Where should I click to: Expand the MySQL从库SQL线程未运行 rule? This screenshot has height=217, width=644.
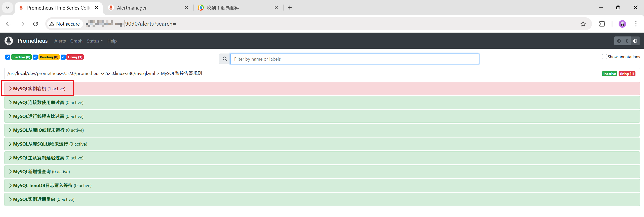322,144
